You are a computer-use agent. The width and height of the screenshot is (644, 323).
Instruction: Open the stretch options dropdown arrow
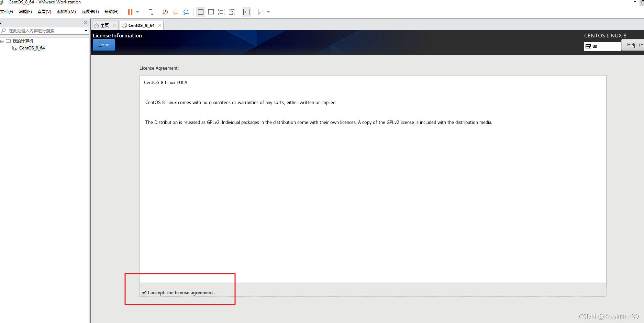pyautogui.click(x=268, y=12)
